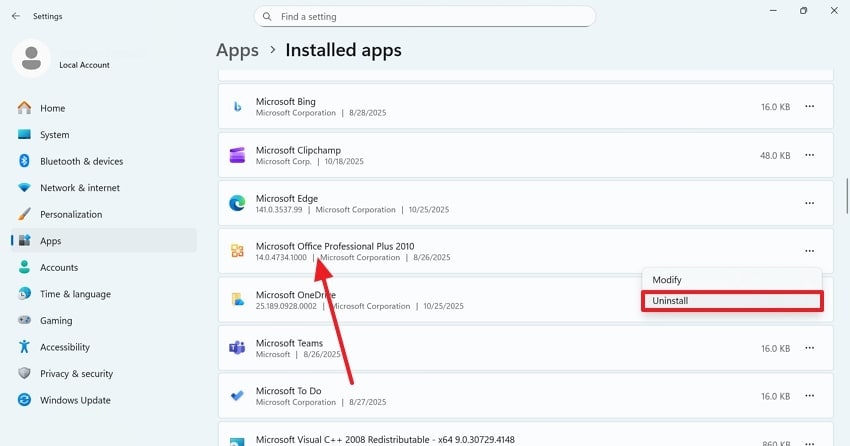Click the Windows Update sync icon
This screenshot has height=446, width=850.
(x=24, y=399)
